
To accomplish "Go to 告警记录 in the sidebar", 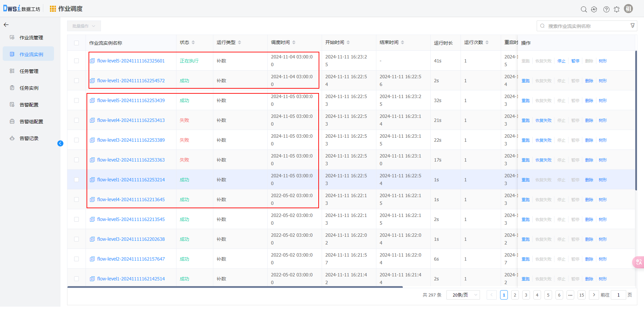I will (x=29, y=138).
